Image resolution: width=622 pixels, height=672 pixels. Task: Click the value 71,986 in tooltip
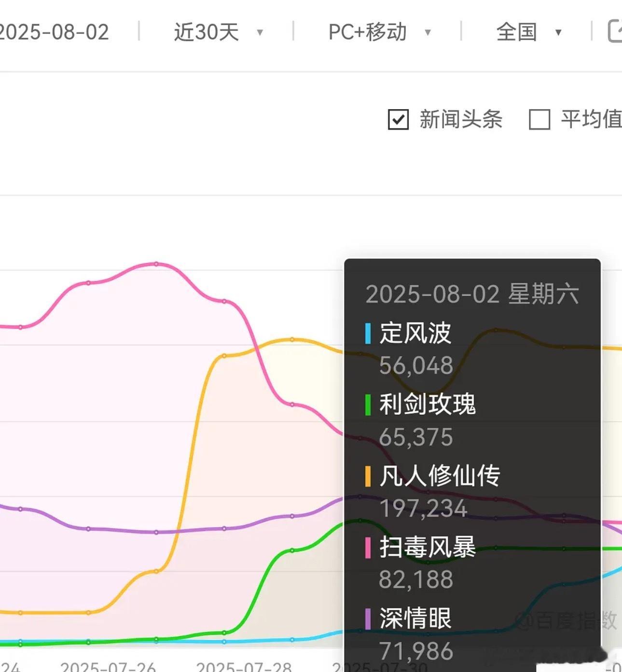tap(416, 651)
